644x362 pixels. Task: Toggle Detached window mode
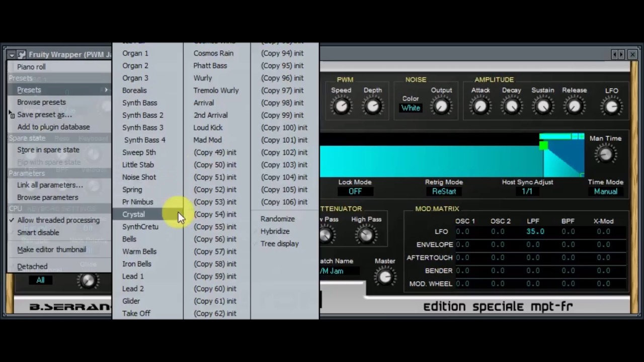32,266
